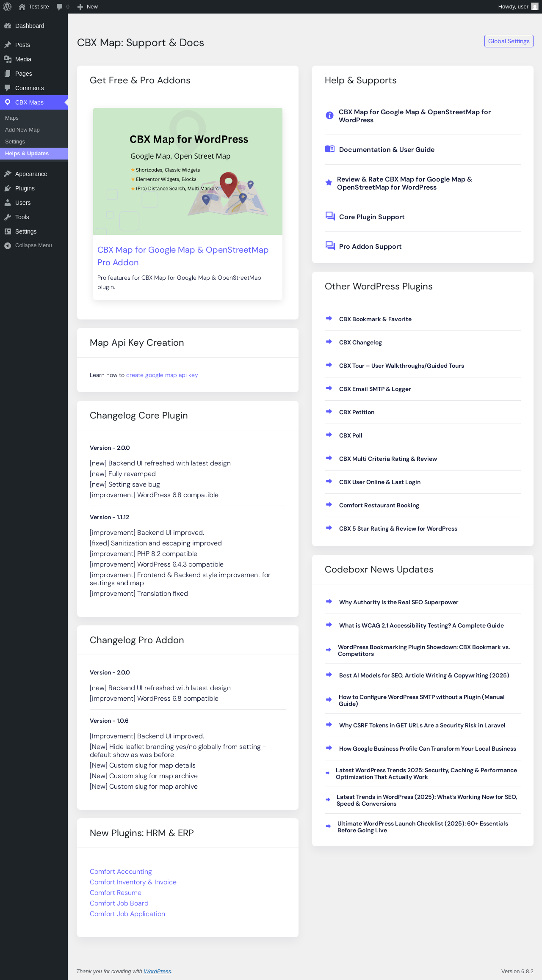
Task: Click the arrow icon beside CBX Bookmark & Favorite
Action: click(x=329, y=319)
